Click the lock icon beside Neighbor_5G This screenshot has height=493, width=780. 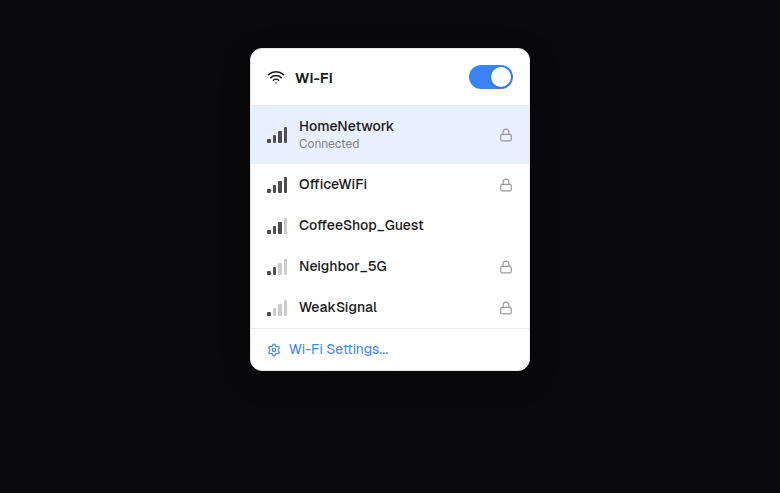(505, 267)
